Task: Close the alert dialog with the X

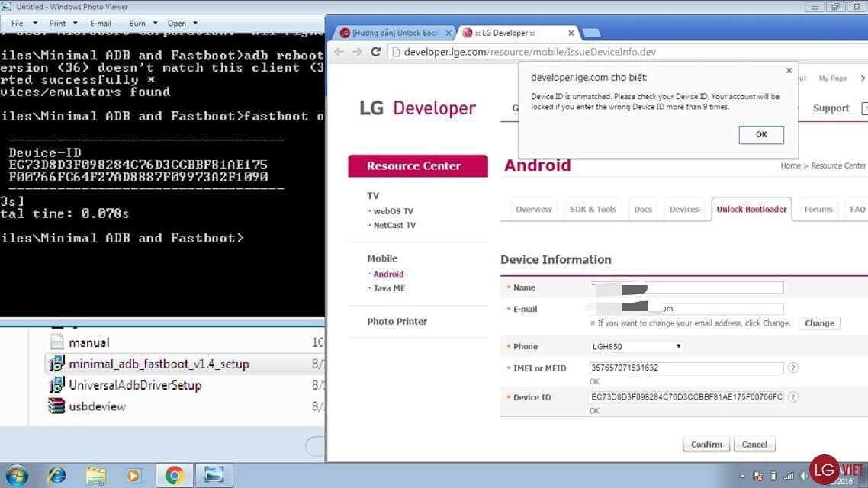Action: click(789, 71)
